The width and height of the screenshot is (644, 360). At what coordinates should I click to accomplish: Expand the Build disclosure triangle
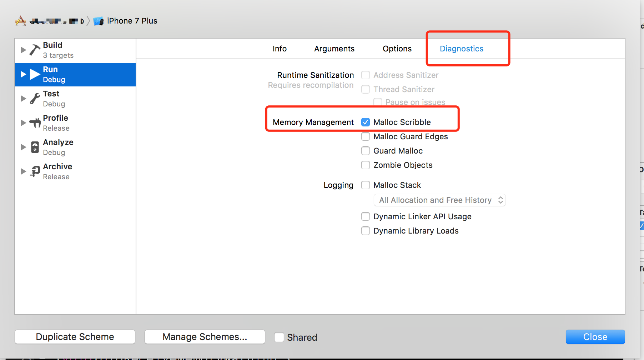pos(24,50)
